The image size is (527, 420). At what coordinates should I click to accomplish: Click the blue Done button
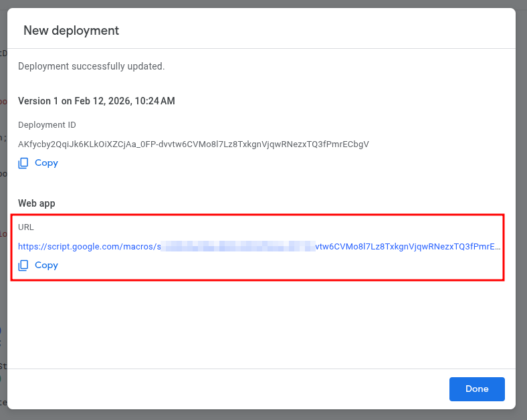[x=477, y=389]
